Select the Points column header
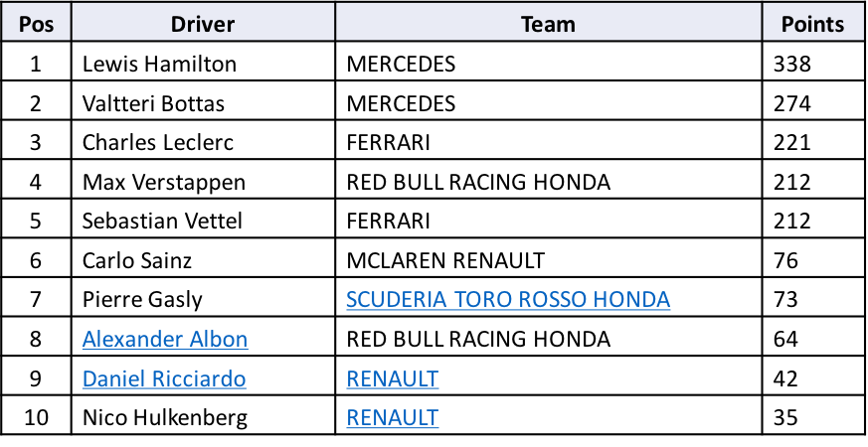868x447 pixels. [812, 24]
